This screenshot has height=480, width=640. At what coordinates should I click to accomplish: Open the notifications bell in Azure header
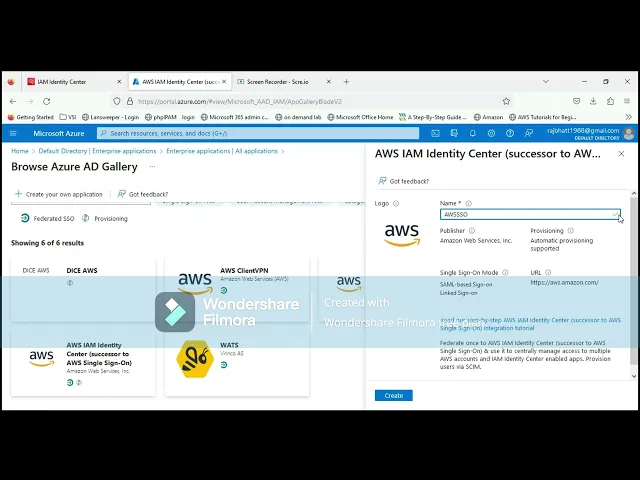(473, 133)
